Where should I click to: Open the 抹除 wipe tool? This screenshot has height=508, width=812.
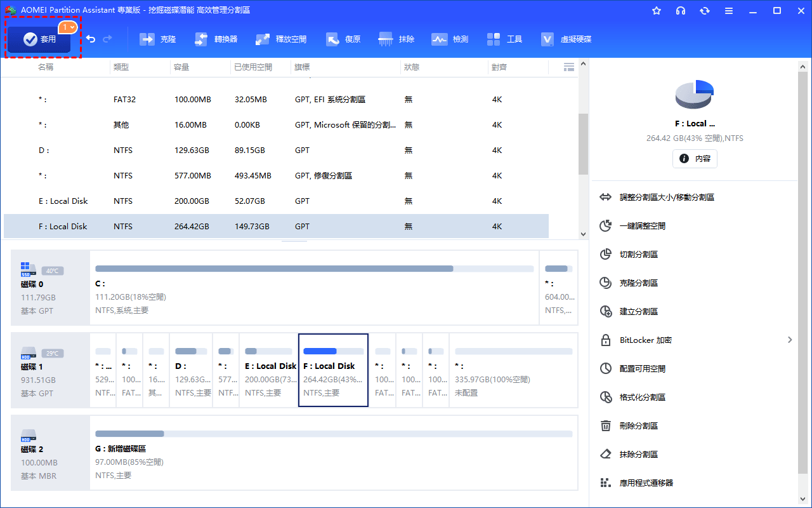click(396, 39)
